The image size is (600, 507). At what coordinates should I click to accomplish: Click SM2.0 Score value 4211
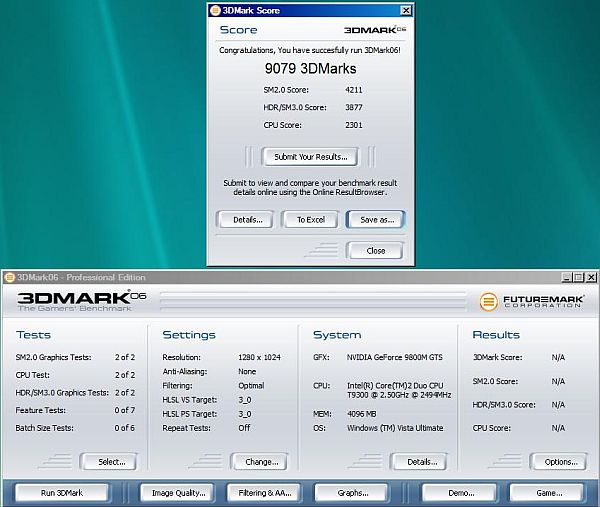tap(354, 90)
